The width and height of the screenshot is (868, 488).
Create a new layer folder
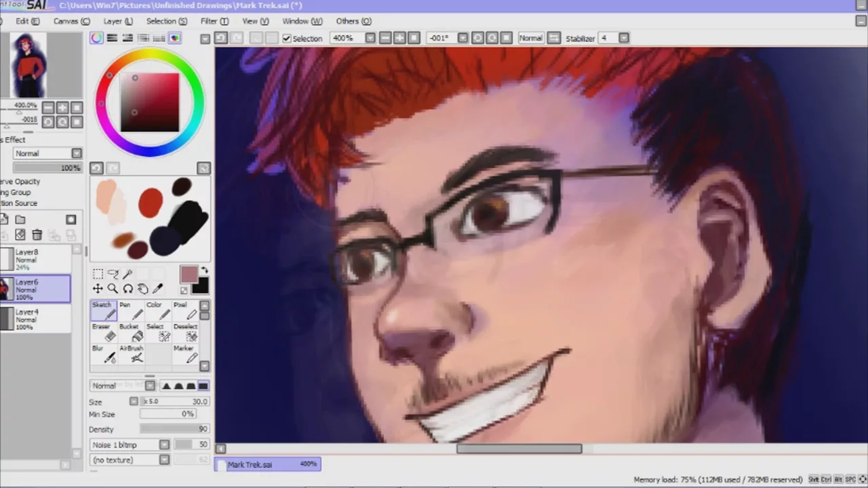coord(20,220)
